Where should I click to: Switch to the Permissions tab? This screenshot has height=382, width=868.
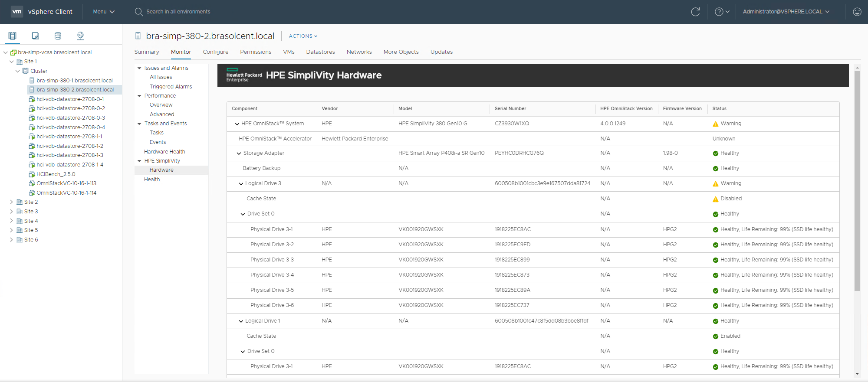point(256,52)
